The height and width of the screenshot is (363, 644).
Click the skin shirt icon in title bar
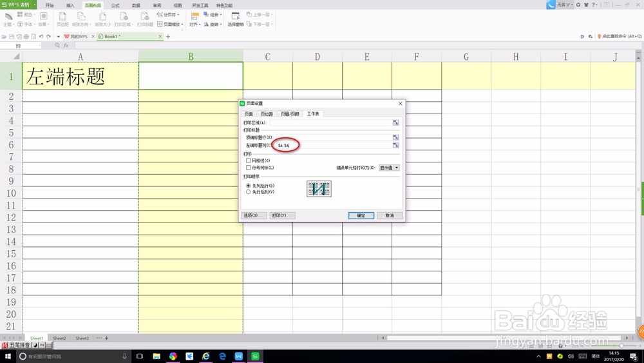click(x=586, y=5)
